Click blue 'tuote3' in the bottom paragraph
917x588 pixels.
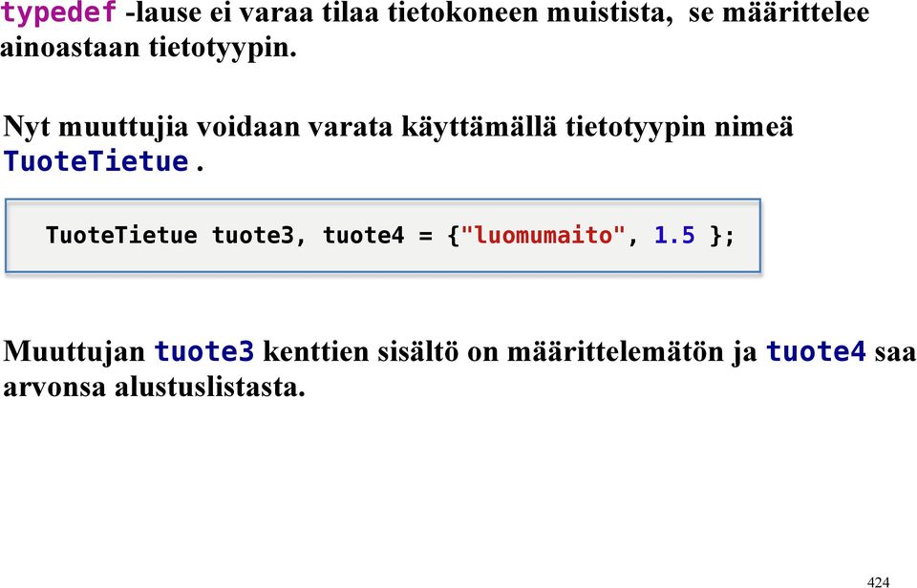pos(204,351)
